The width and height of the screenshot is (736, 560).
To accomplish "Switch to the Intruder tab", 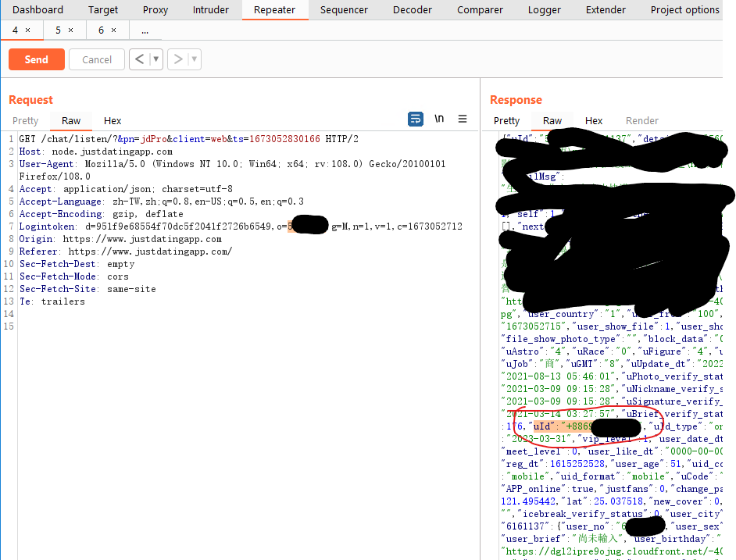I will (211, 10).
